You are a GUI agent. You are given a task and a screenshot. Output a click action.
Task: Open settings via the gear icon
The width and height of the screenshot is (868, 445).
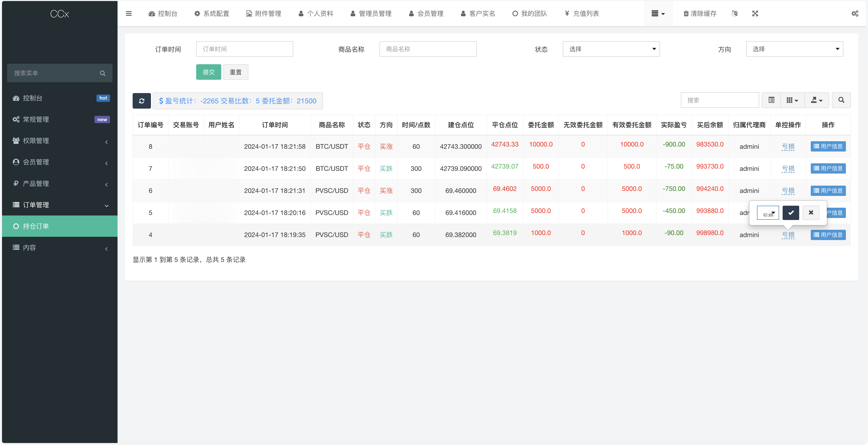point(855,14)
